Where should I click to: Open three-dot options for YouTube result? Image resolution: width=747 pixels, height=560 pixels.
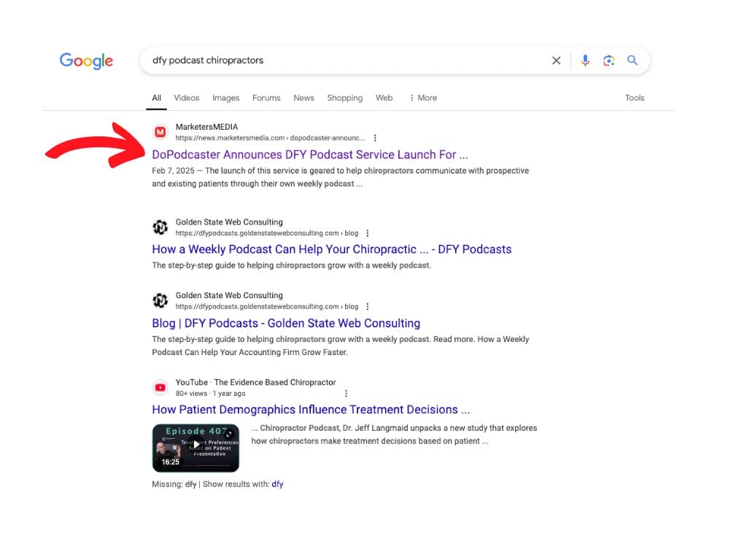click(346, 393)
